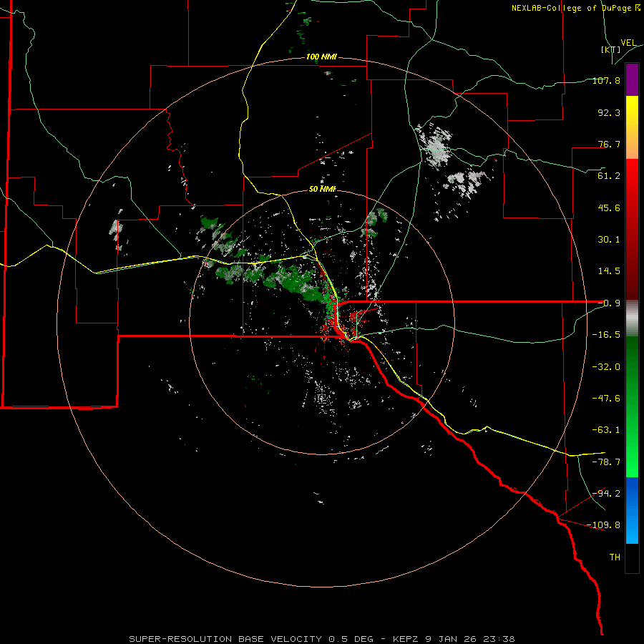Click the 76.7 velocity scale value
Viewport: 644px width, 644px height.
609,144
